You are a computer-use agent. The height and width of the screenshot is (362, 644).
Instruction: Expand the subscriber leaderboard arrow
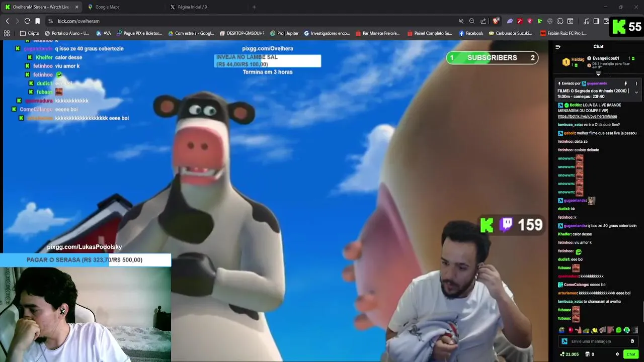pyautogui.click(x=598, y=73)
